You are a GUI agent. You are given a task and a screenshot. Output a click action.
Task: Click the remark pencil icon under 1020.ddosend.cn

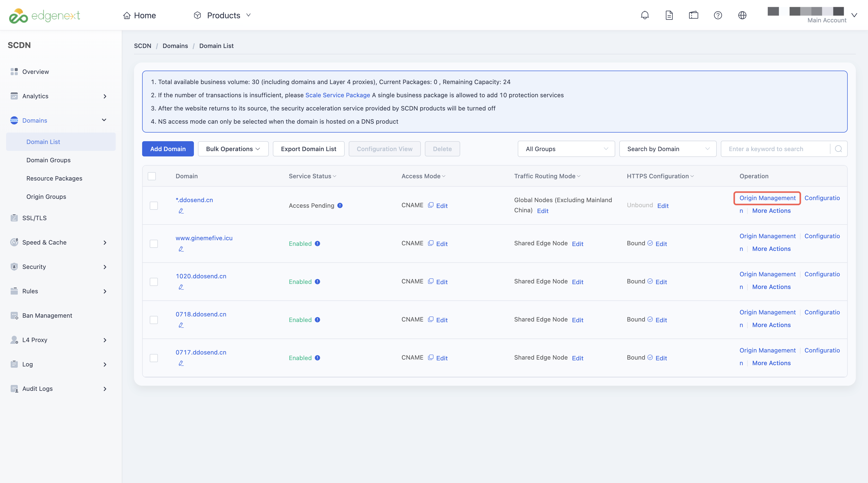pyautogui.click(x=181, y=287)
